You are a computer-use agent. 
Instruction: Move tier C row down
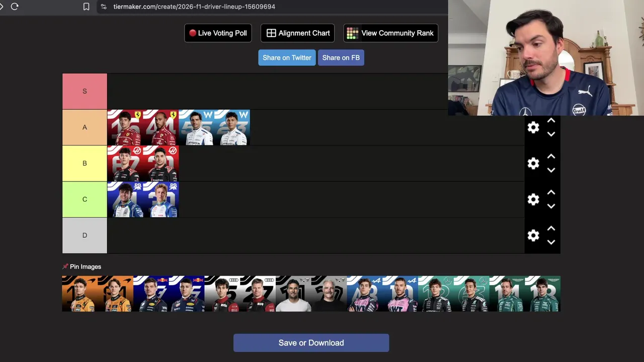point(551,206)
